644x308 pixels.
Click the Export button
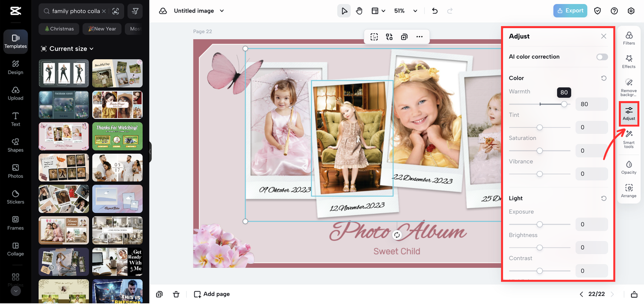point(570,11)
